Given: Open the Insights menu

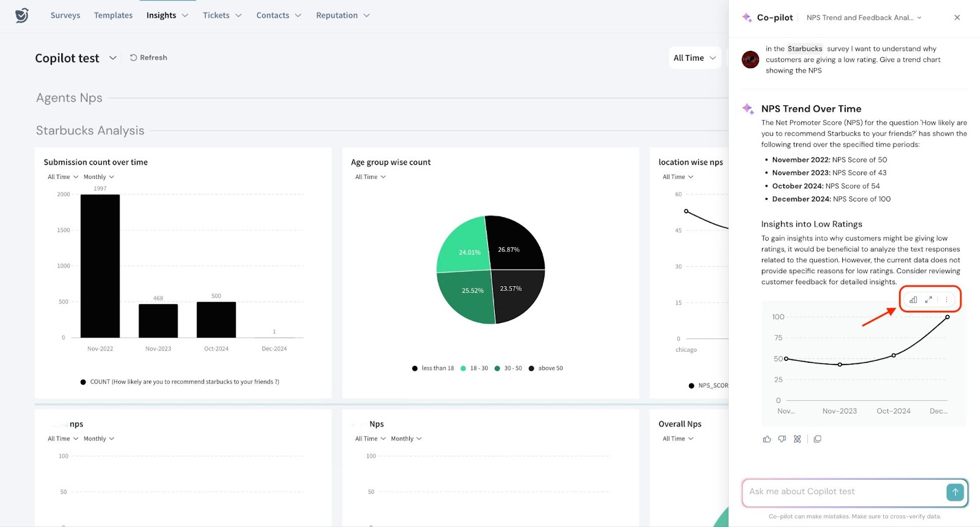Looking at the screenshot, I should point(167,15).
